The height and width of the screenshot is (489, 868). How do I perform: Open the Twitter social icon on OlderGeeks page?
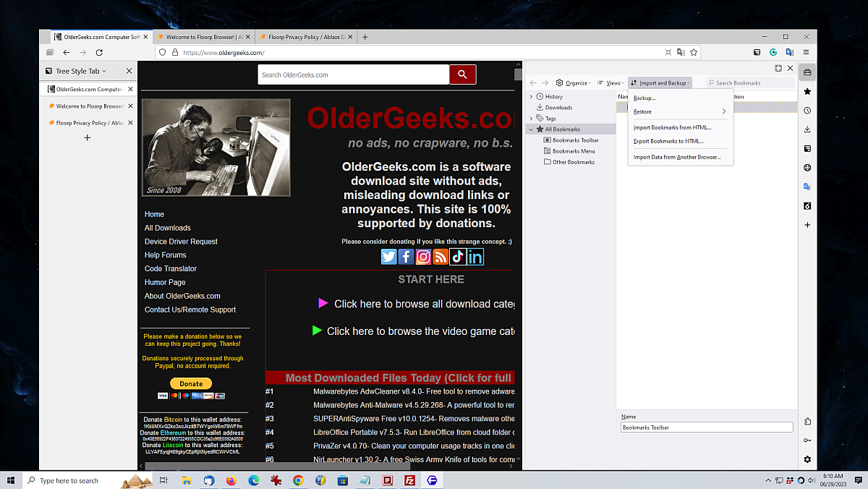[389, 257]
